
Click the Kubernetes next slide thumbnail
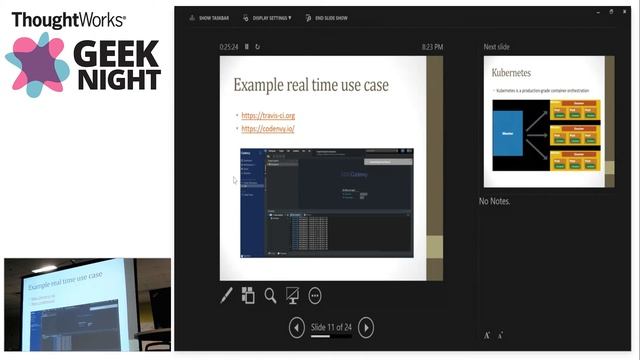click(549, 122)
